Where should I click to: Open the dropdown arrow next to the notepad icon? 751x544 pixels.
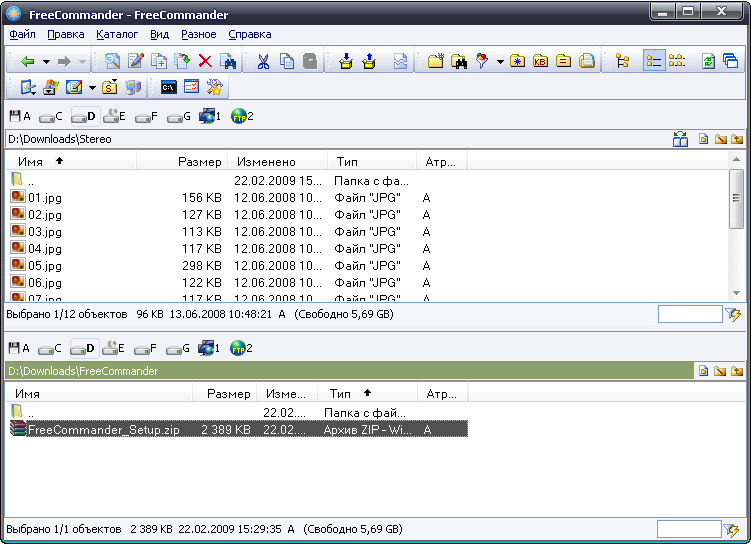(x=92, y=88)
